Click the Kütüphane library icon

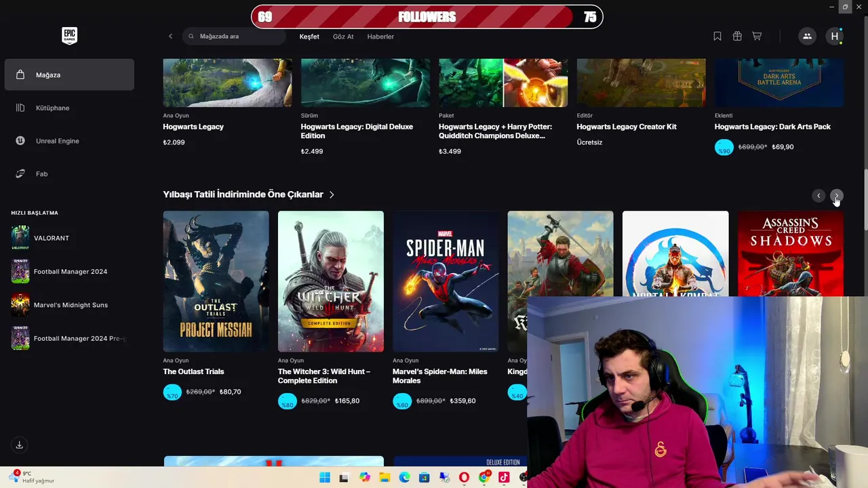click(20, 108)
